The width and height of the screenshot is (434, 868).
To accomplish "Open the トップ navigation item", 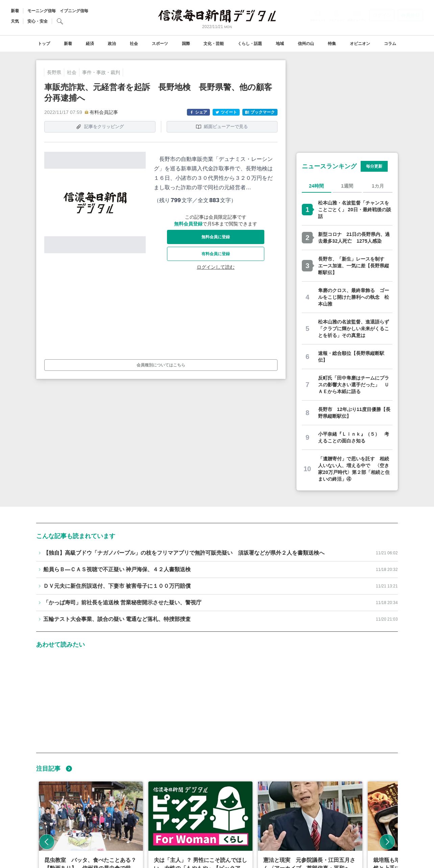I will [x=44, y=44].
